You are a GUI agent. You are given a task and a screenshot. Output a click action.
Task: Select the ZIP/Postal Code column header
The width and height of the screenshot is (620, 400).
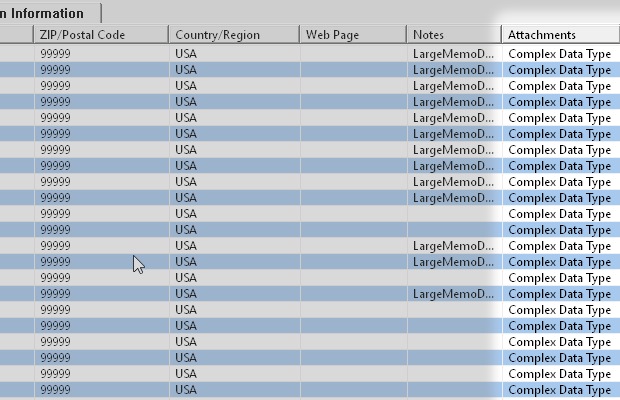[100, 35]
